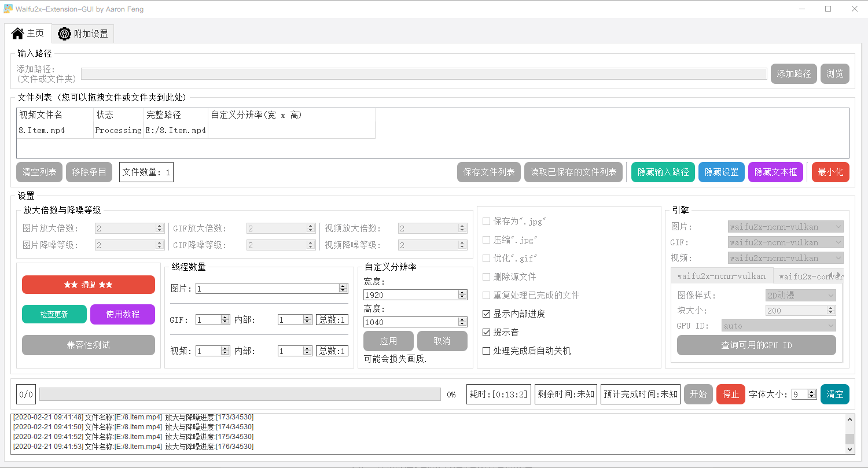This screenshot has height=468, width=868.
Task: Click the home icon on 主页 tab
Action: (17, 33)
